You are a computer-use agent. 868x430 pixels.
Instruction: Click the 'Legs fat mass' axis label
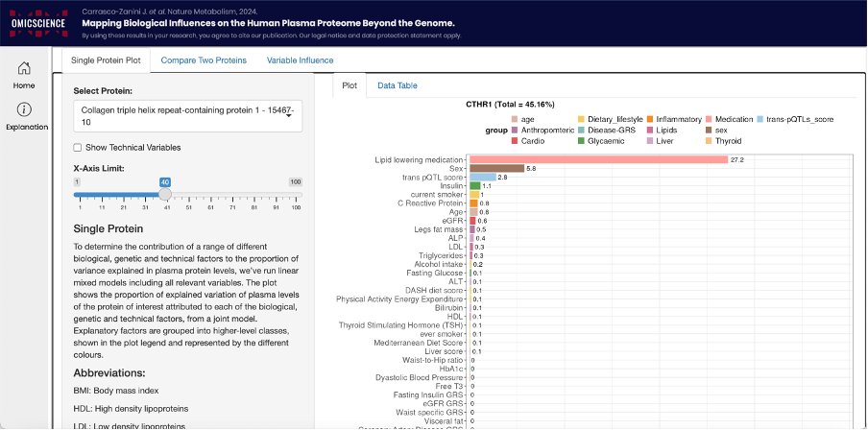(x=439, y=229)
